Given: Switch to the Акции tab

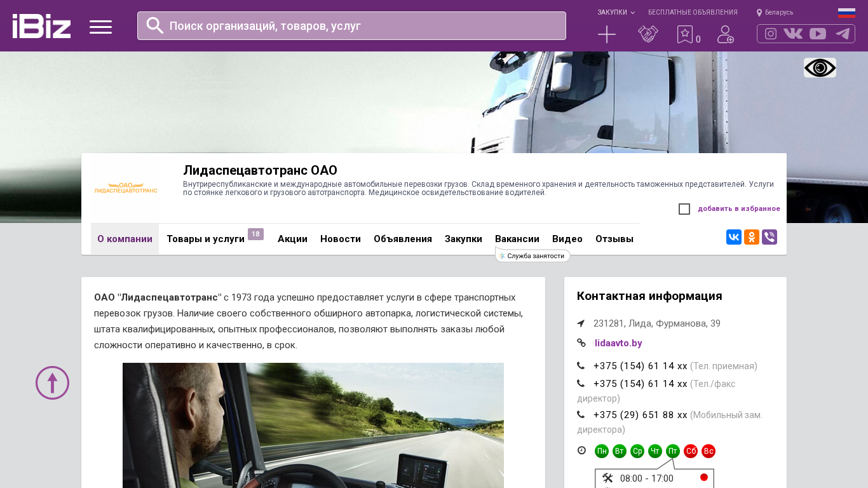Looking at the screenshot, I should (292, 239).
